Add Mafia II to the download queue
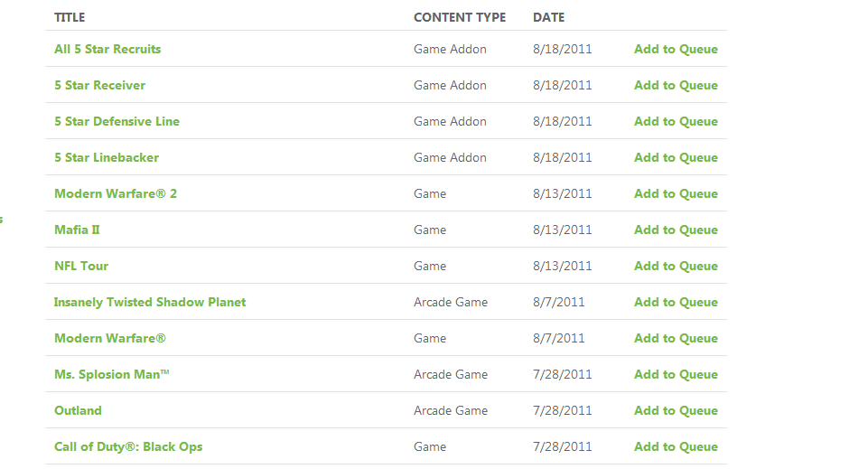The width and height of the screenshot is (868, 469). pos(676,230)
